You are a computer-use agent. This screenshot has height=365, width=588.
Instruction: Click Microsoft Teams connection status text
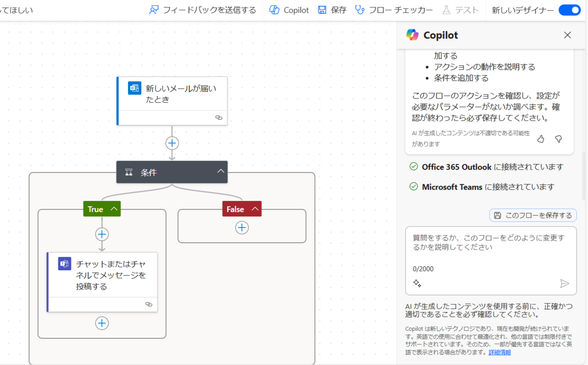pyautogui.click(x=488, y=187)
